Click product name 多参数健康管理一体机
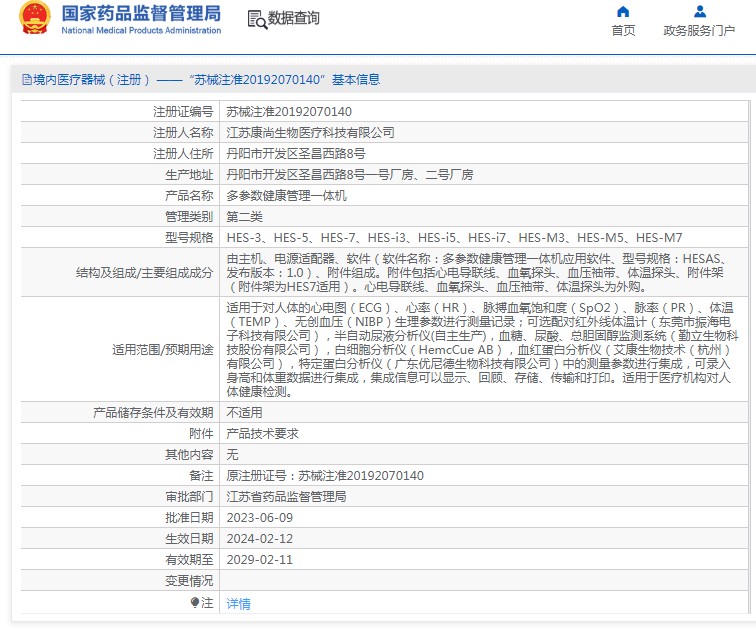 [286, 195]
